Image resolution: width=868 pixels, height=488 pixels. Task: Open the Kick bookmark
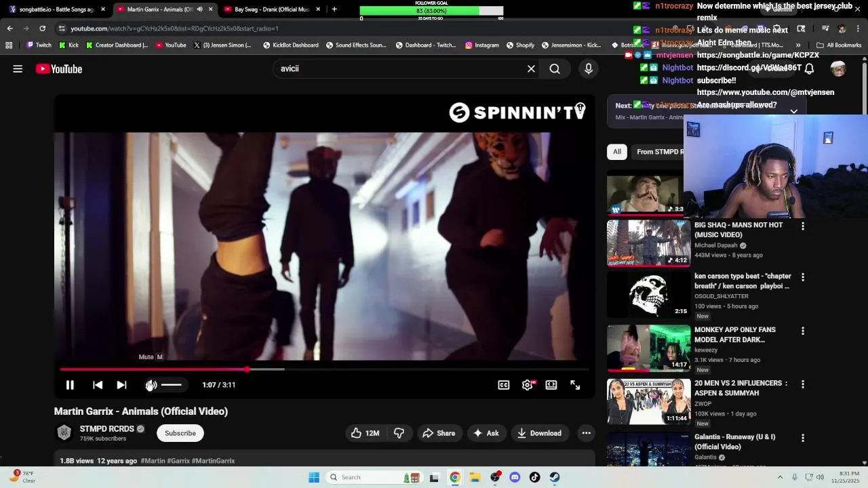click(x=68, y=45)
